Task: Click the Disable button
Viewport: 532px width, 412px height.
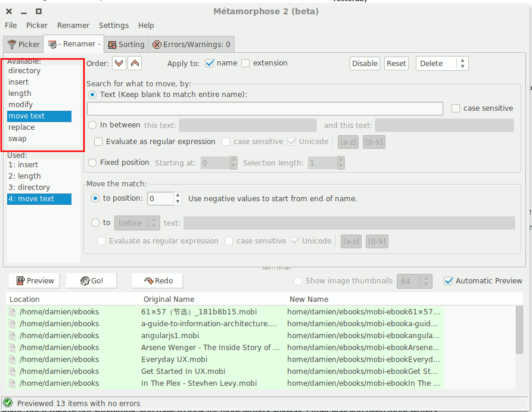Action: click(365, 63)
